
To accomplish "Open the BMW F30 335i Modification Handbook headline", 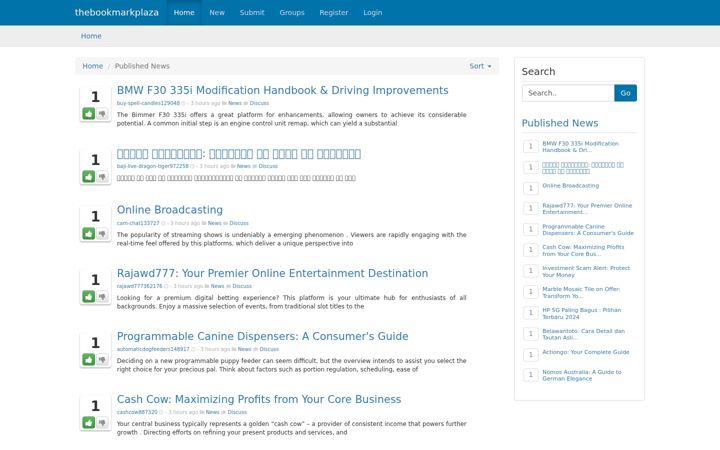I will click(282, 90).
